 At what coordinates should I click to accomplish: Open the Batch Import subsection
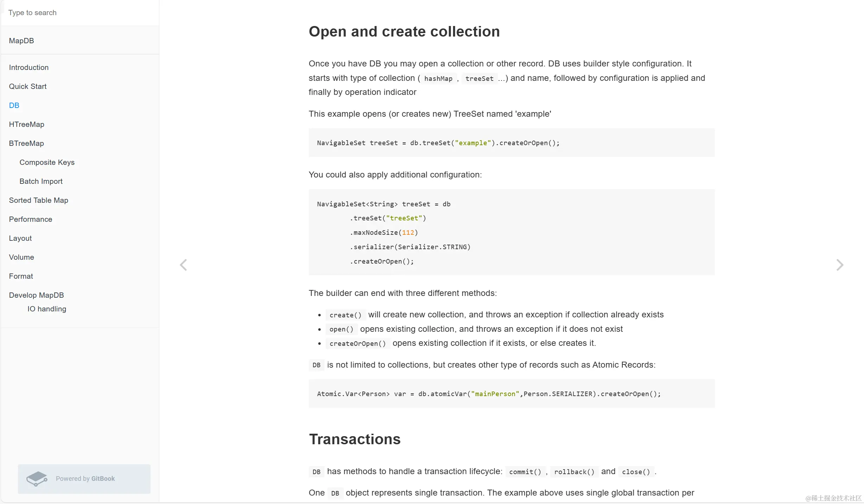[x=41, y=181]
